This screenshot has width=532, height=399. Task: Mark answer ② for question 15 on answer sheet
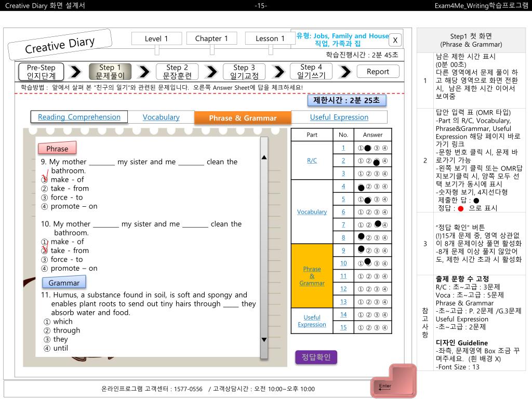click(369, 328)
